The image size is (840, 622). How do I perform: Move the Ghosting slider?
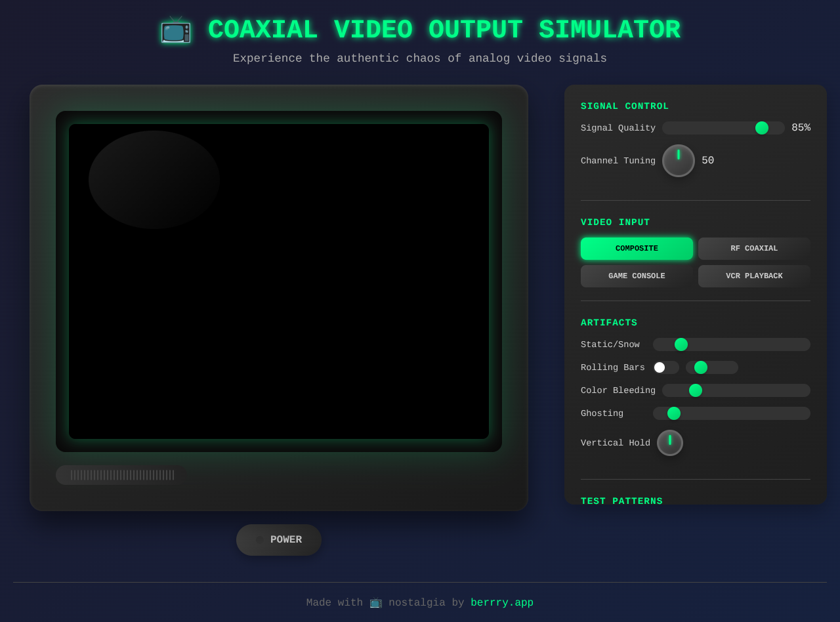[x=673, y=413]
